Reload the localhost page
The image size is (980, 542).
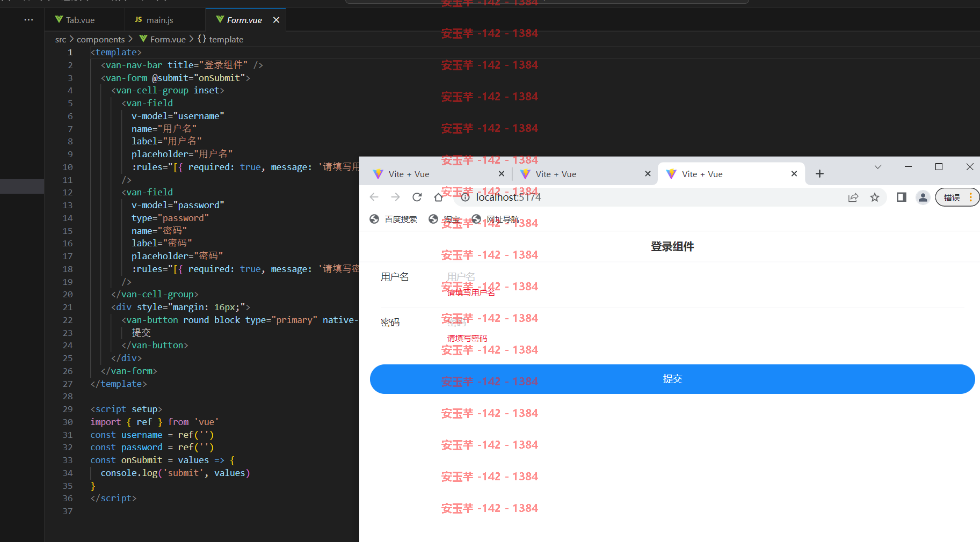click(417, 197)
